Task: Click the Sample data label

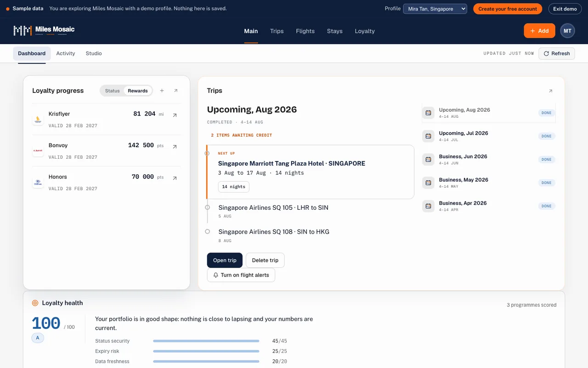Action: click(28, 9)
